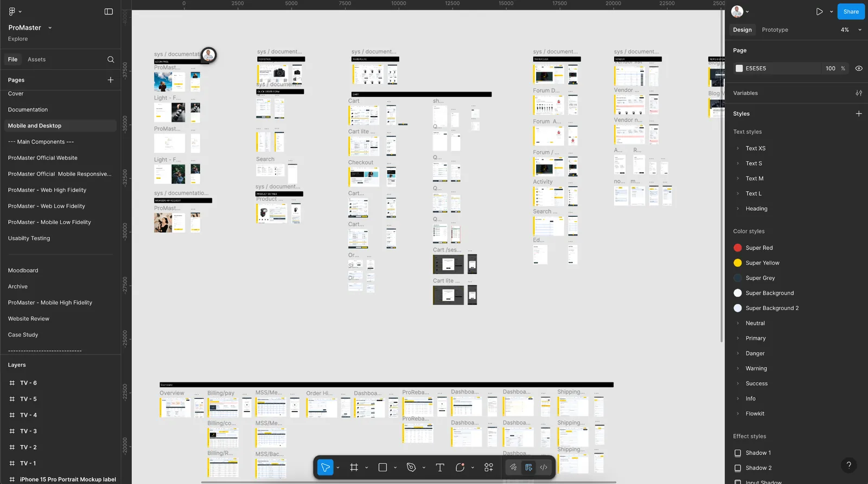The height and width of the screenshot is (484, 868).
Task: Switch to the Design tab
Action: tap(742, 30)
